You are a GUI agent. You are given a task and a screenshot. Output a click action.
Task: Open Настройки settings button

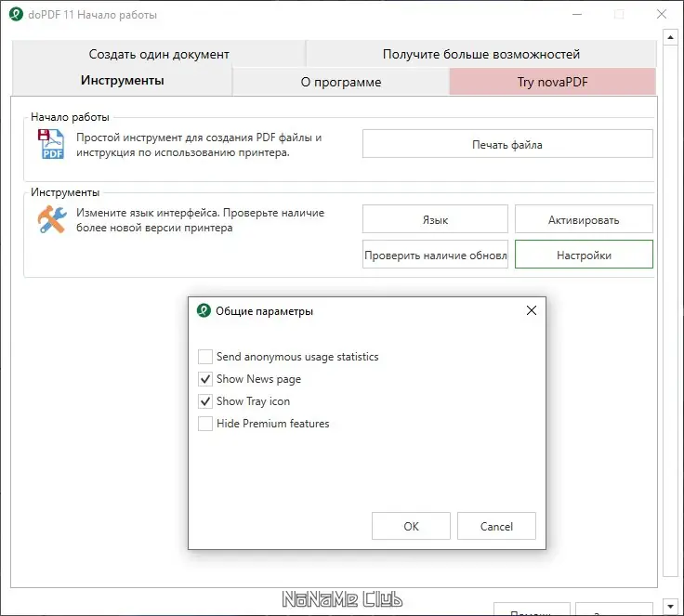584,255
